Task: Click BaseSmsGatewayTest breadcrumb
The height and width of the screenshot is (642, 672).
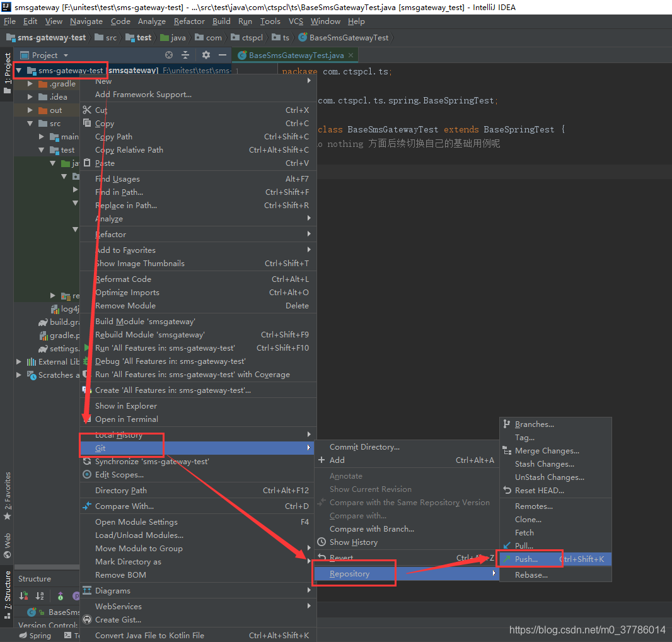Action: coord(345,37)
